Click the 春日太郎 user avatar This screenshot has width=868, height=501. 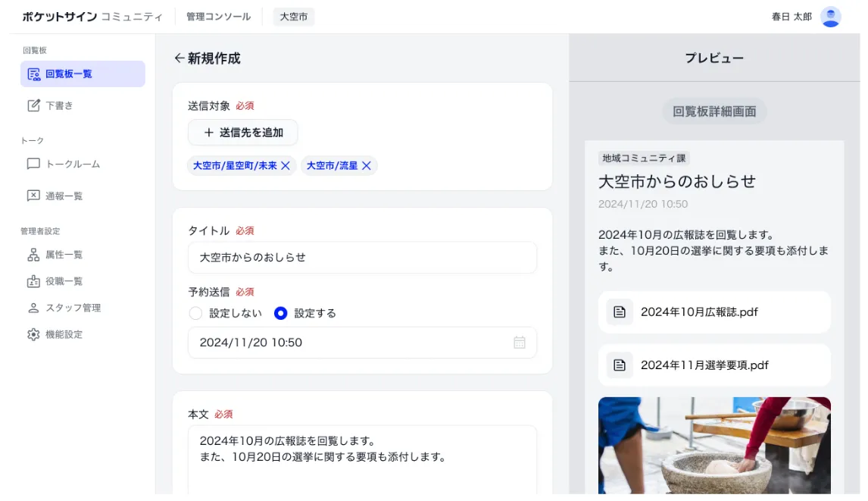pyautogui.click(x=831, y=16)
